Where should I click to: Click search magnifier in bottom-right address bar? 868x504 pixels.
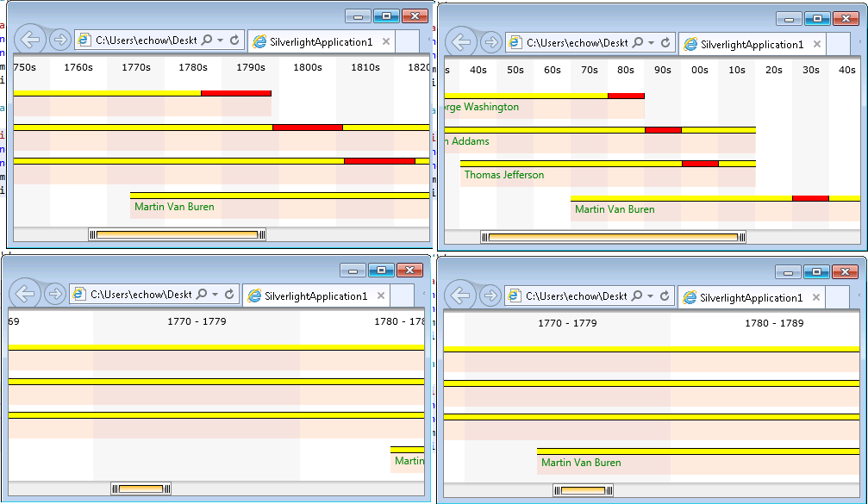637,296
